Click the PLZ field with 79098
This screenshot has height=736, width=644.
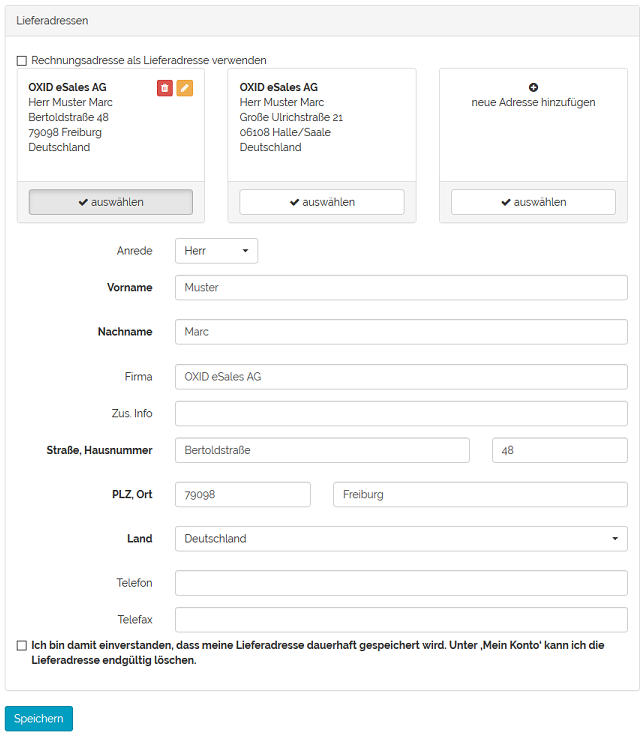[243, 495]
